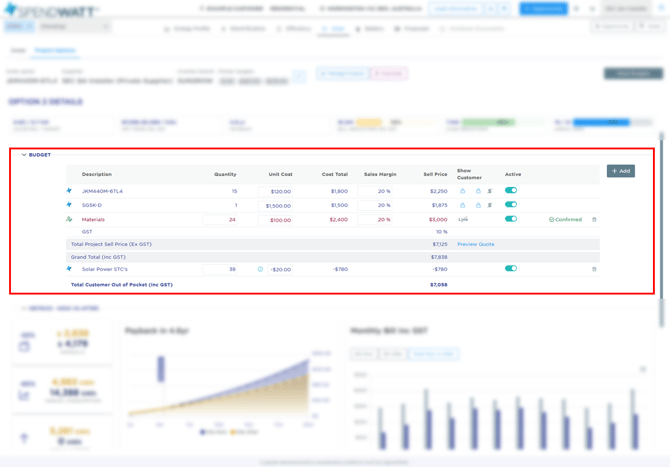
Task: Toggle Active switch for Materials row
Action: tap(511, 219)
